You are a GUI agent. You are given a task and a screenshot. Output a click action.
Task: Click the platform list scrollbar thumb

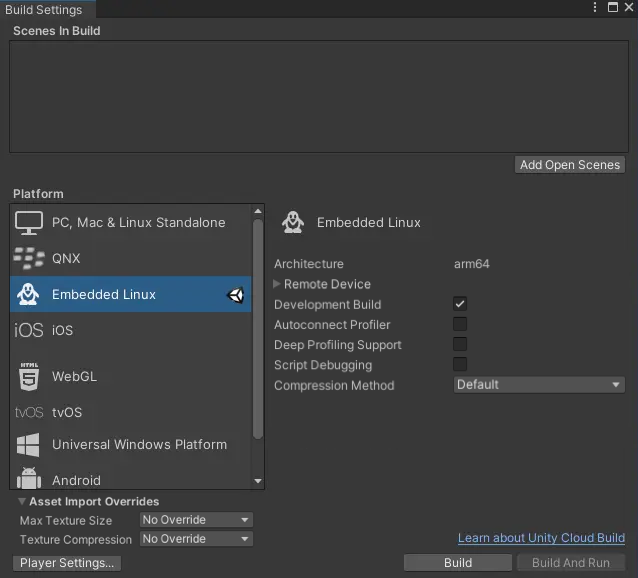pyautogui.click(x=258, y=329)
